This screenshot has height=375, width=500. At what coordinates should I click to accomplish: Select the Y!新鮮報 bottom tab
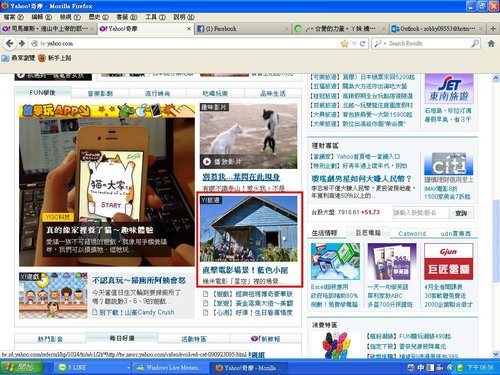(x=266, y=339)
